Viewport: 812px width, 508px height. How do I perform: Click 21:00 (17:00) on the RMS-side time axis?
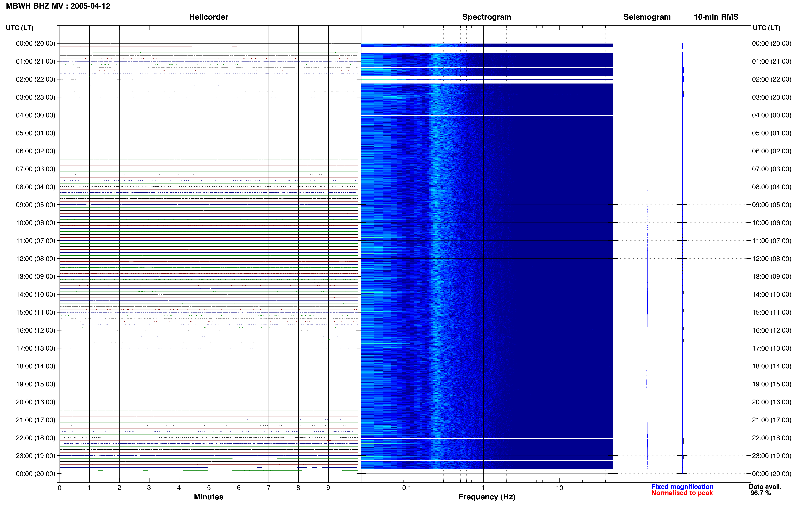coord(771,420)
